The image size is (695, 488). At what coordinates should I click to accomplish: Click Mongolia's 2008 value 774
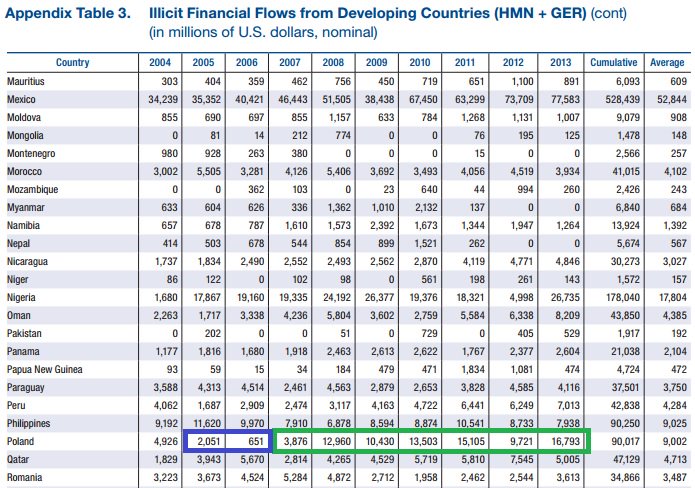coord(343,136)
